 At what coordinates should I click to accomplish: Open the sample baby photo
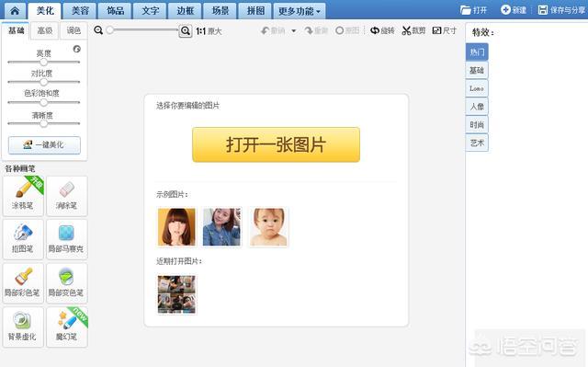[268, 227]
